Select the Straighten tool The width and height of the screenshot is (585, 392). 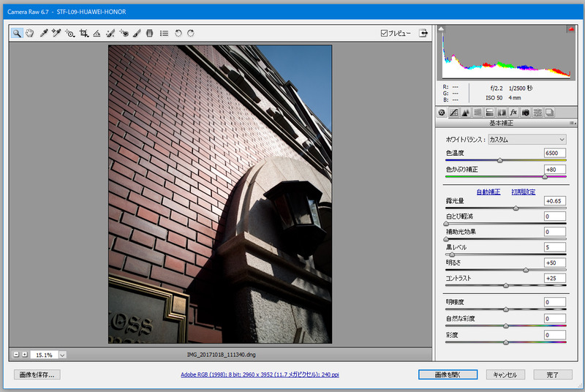[97, 33]
